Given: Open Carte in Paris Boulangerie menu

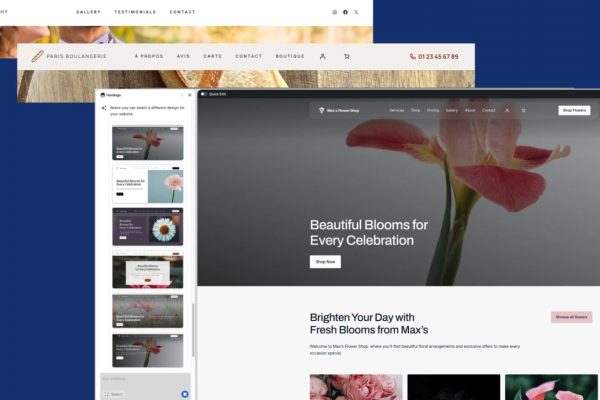Looking at the screenshot, I should coord(212,56).
